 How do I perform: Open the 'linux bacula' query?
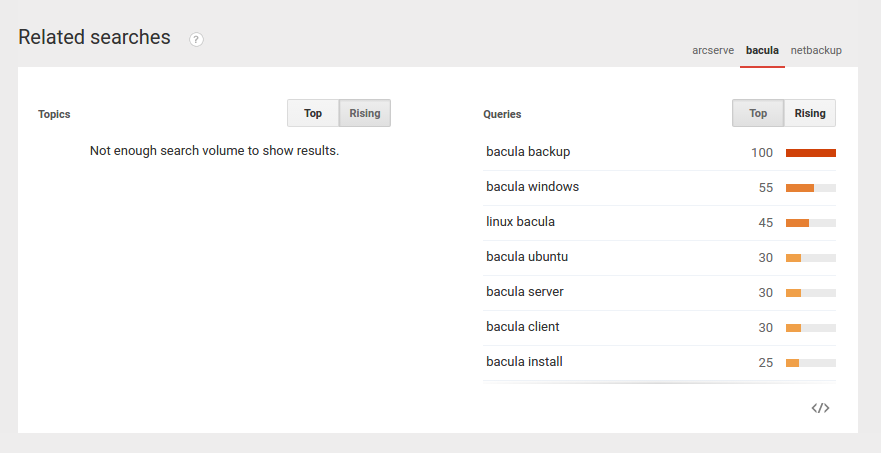520,221
